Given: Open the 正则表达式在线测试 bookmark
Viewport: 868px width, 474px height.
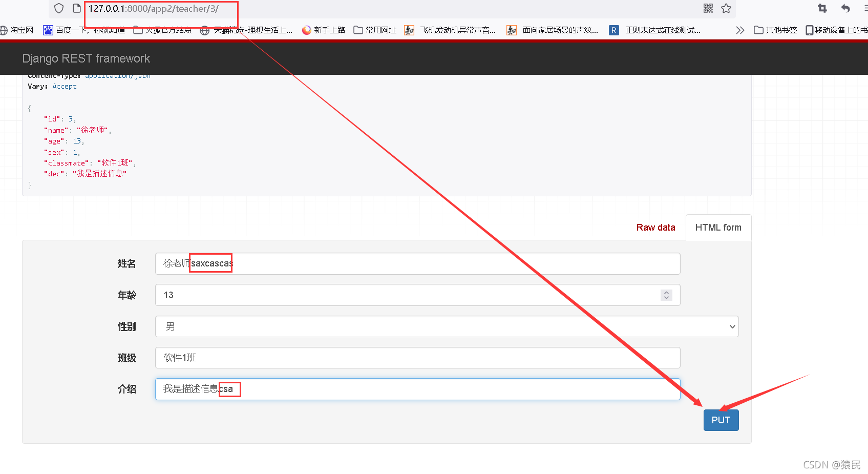Looking at the screenshot, I should pyautogui.click(x=655, y=30).
